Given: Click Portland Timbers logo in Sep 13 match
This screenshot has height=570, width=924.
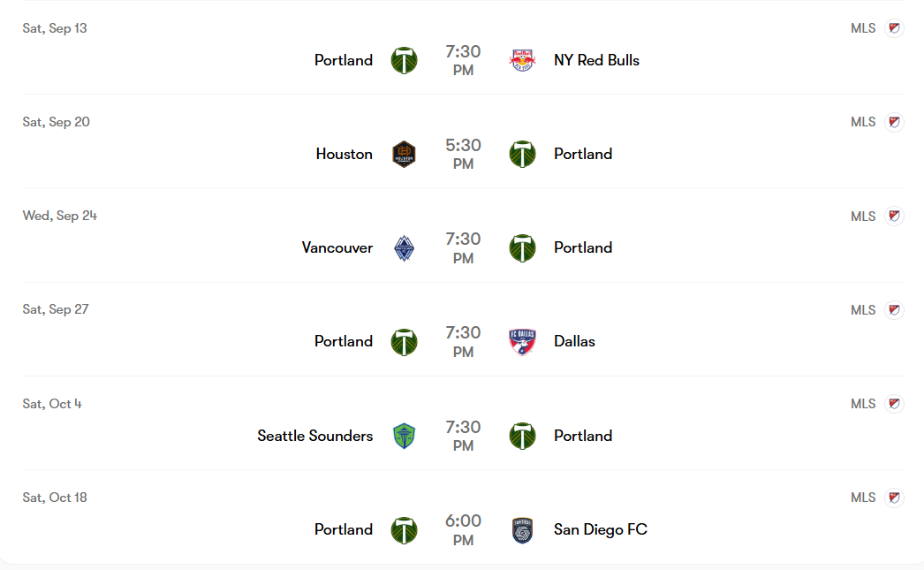Looking at the screenshot, I should (405, 60).
